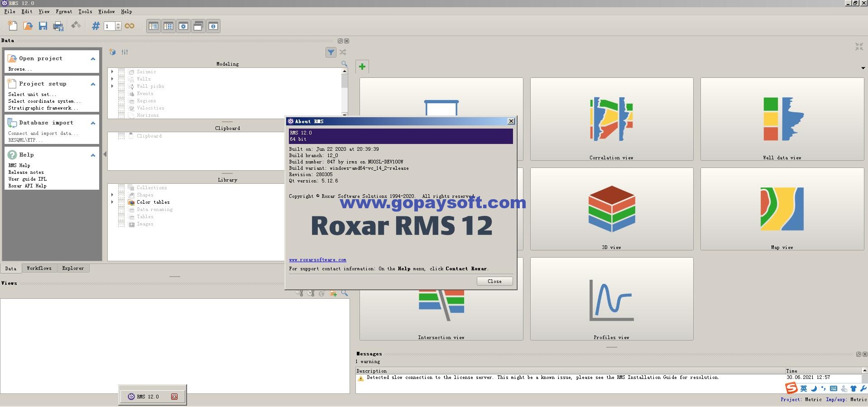Open the Map view tile
Viewport: 868px width, 407px height.
click(x=782, y=209)
